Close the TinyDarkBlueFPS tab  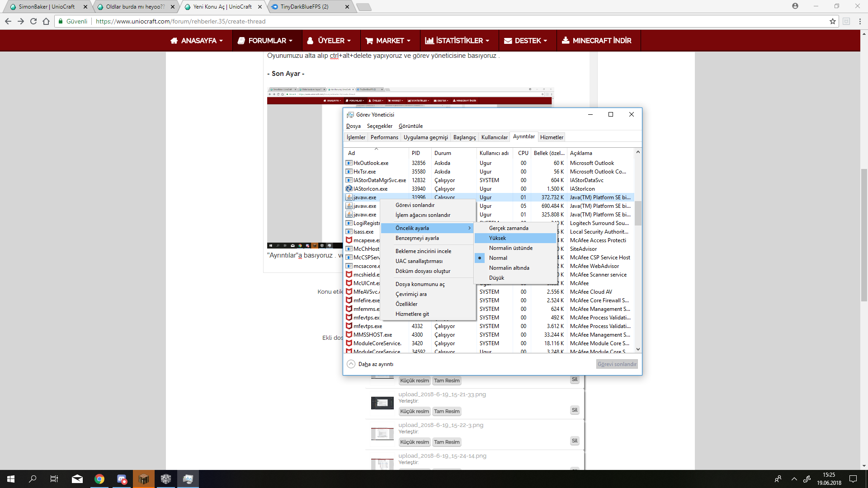347,7
